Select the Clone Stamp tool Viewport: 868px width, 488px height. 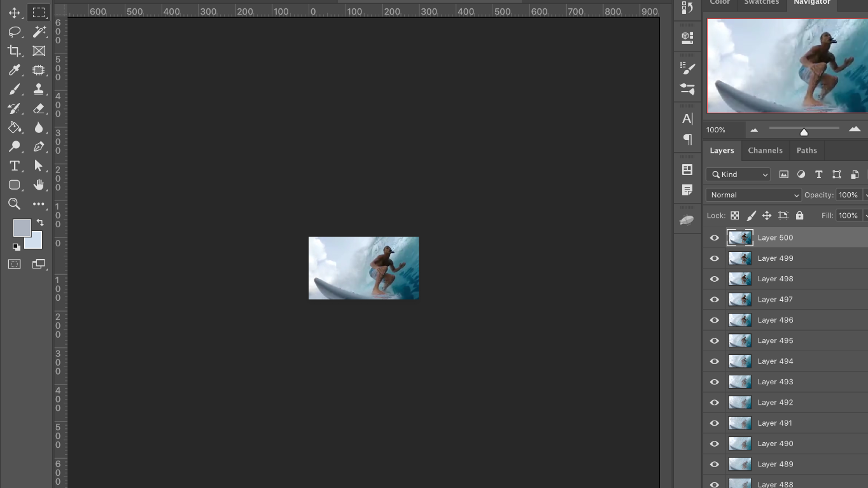[x=39, y=89]
